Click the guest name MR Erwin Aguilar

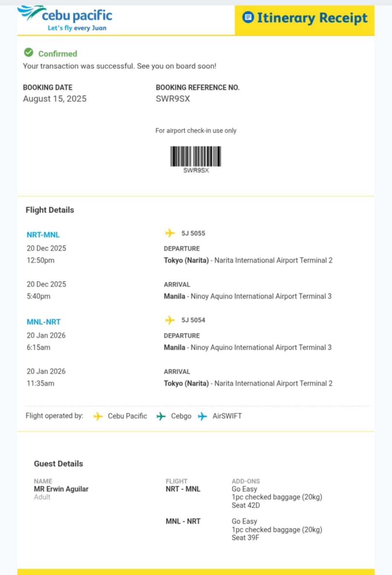pos(61,489)
